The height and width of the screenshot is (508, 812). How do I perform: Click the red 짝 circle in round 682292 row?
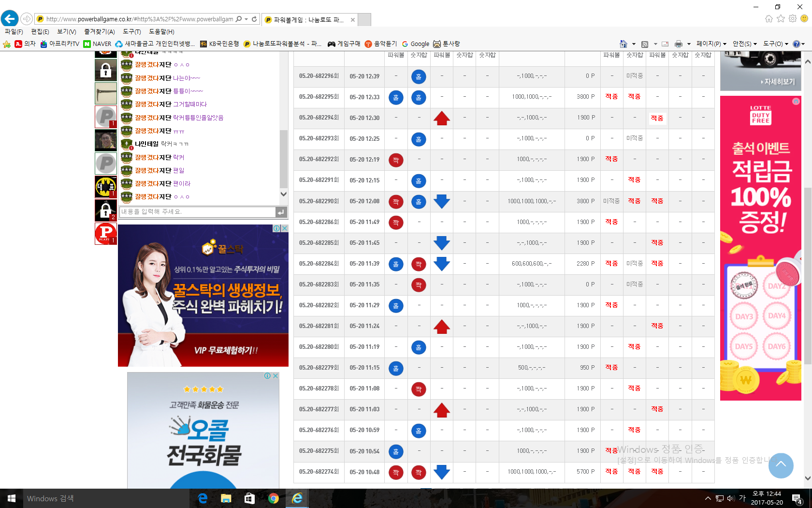click(396, 160)
